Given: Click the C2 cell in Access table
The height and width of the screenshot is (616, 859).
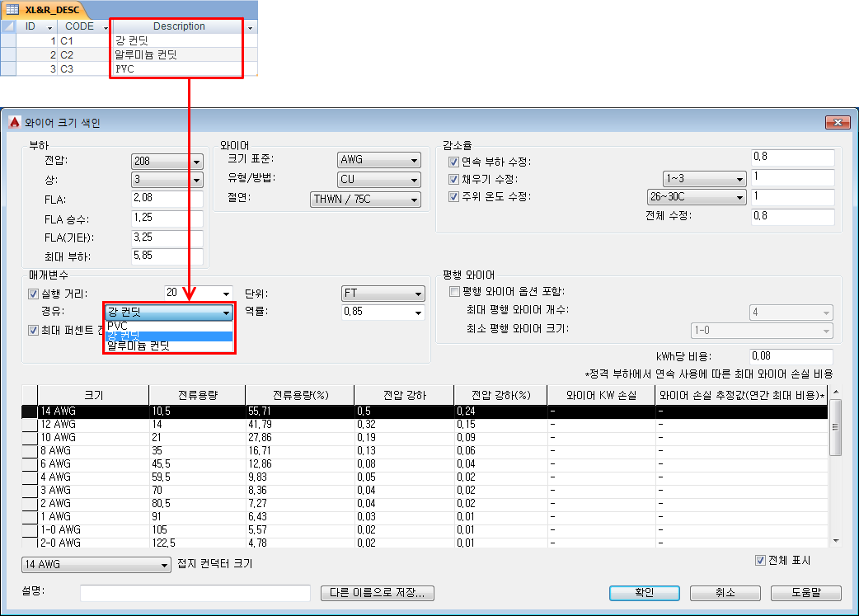Looking at the screenshot, I should click(84, 54).
